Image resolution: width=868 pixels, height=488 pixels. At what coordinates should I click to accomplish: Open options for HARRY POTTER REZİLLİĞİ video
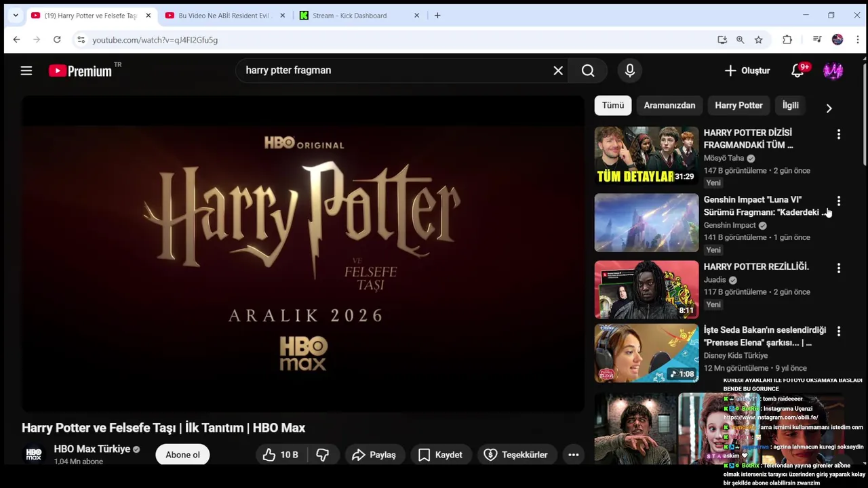click(x=839, y=268)
